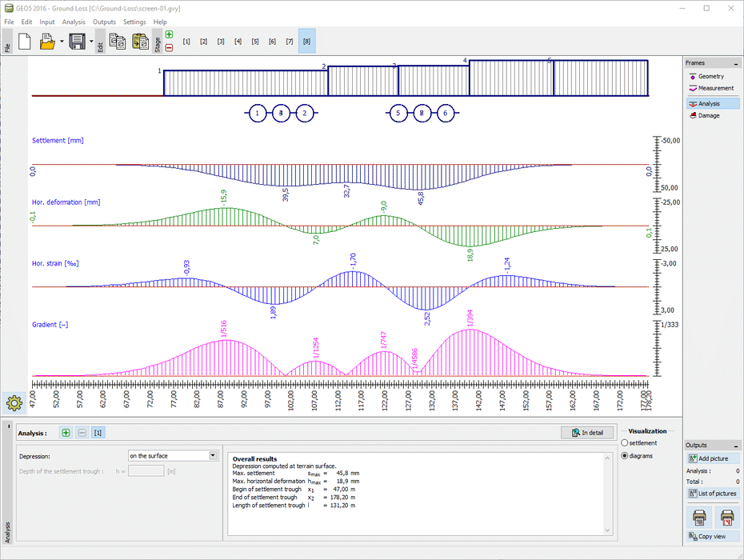Click the copy data icon in Edit toolbar

(117, 42)
